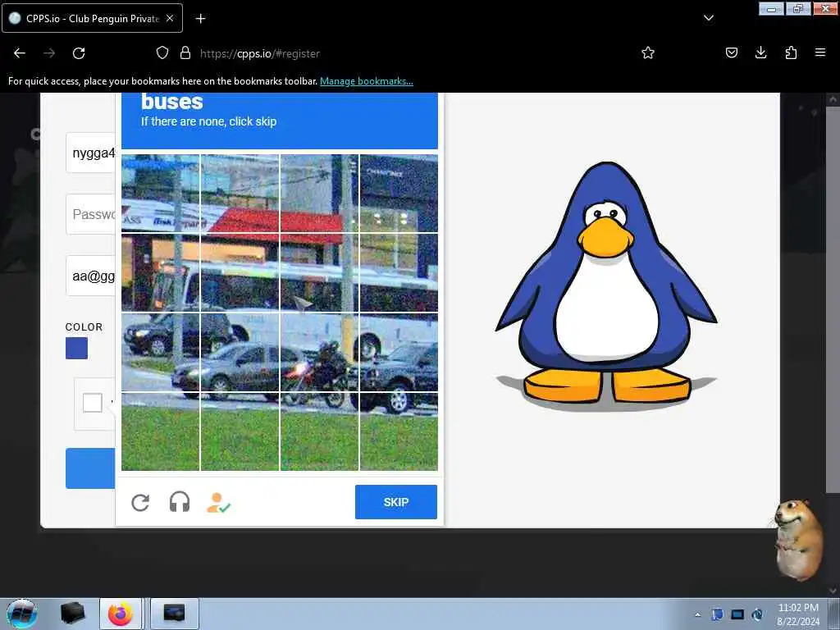840x630 pixels.
Task: Go back using browser back arrow
Action: point(20,53)
